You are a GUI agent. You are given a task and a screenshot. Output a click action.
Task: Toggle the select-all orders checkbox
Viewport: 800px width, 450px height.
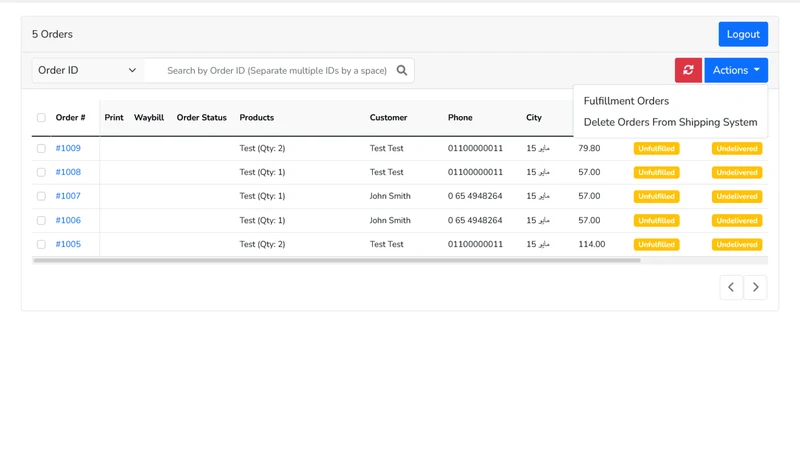pos(41,118)
